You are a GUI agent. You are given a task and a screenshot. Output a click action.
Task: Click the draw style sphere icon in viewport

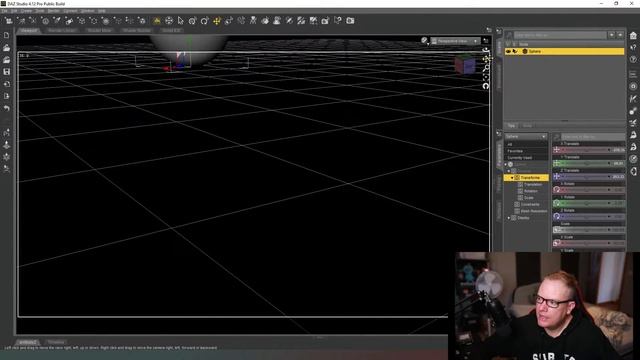pyautogui.click(x=424, y=40)
